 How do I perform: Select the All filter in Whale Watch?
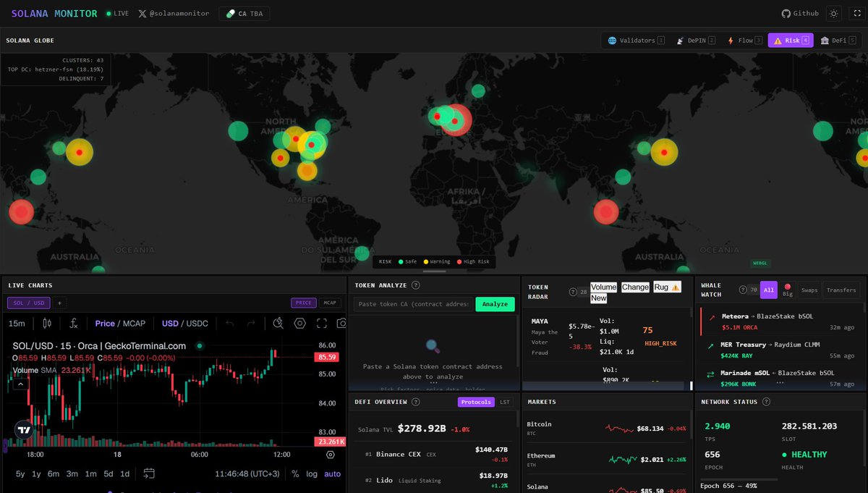768,290
